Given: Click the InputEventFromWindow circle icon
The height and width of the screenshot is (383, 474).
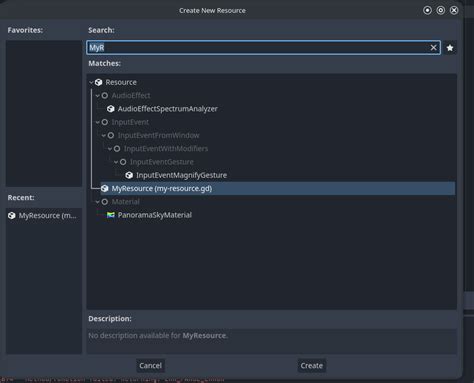Looking at the screenshot, I should [x=111, y=135].
